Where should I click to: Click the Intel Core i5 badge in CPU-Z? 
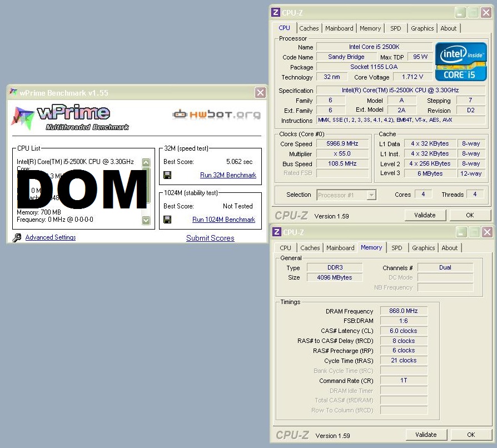point(461,61)
